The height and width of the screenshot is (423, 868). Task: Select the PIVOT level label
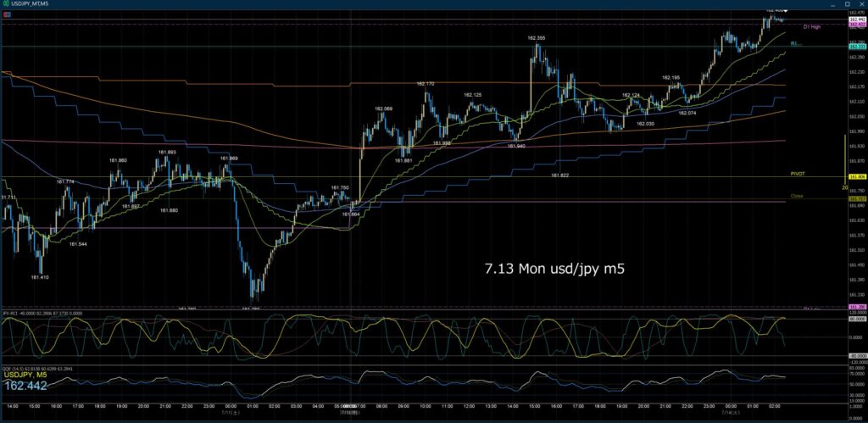pos(798,174)
